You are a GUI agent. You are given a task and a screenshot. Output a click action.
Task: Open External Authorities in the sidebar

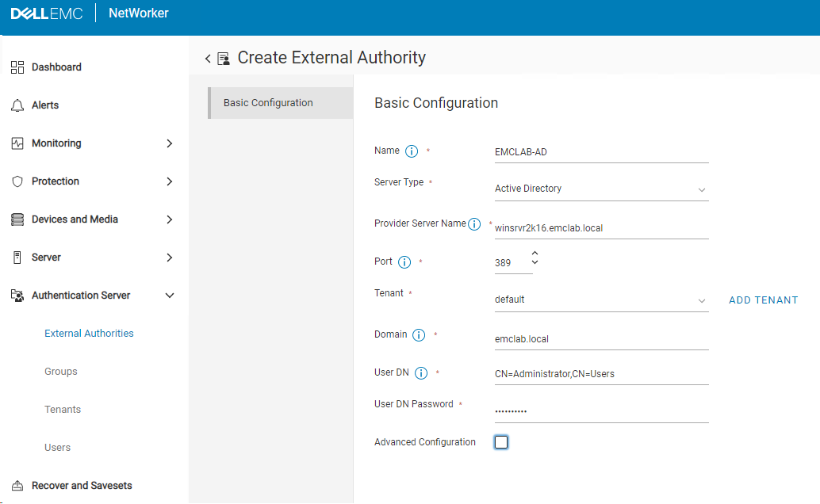click(89, 333)
